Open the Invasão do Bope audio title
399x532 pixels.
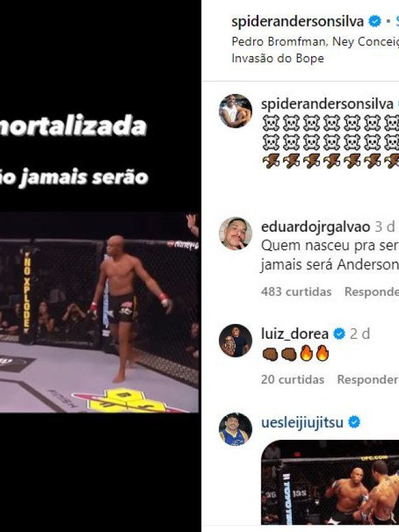coord(277,59)
